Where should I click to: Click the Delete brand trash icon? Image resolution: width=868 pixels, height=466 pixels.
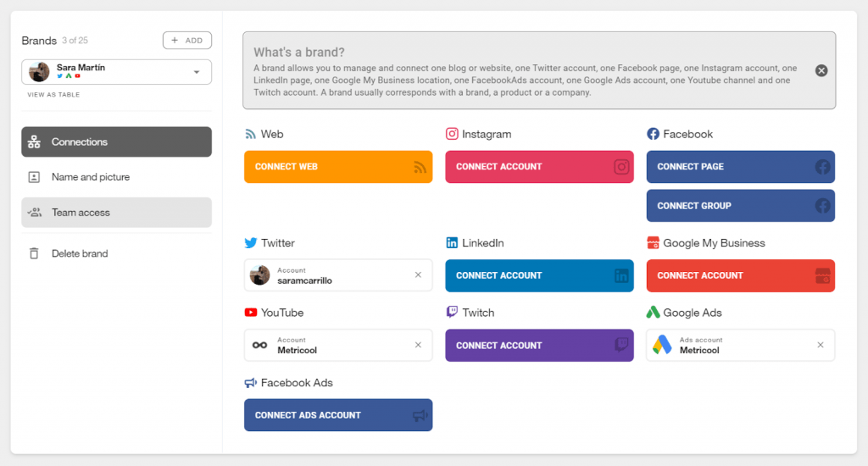tap(34, 253)
